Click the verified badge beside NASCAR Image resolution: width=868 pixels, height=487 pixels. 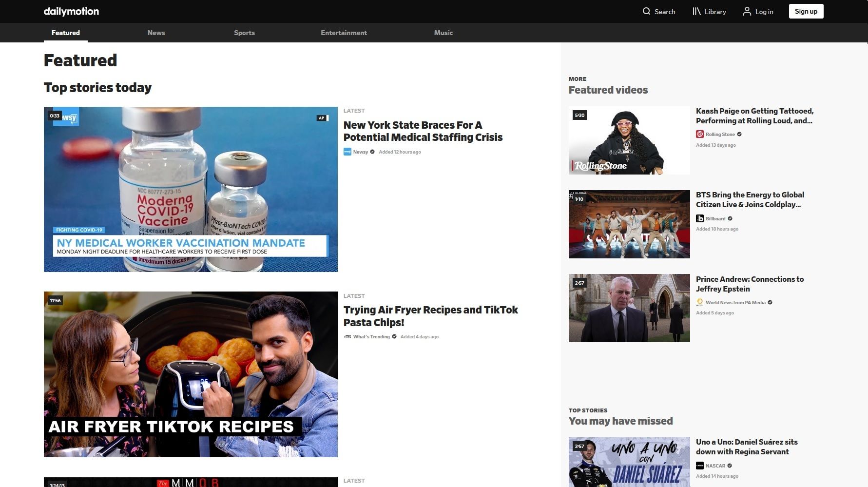730,466
